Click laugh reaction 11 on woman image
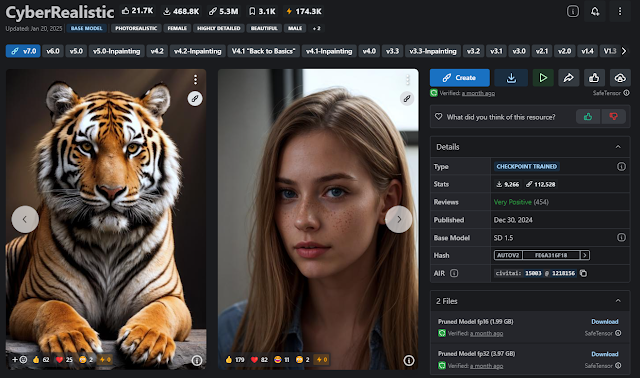Viewport: 640px width, 378px height. pyautogui.click(x=282, y=360)
